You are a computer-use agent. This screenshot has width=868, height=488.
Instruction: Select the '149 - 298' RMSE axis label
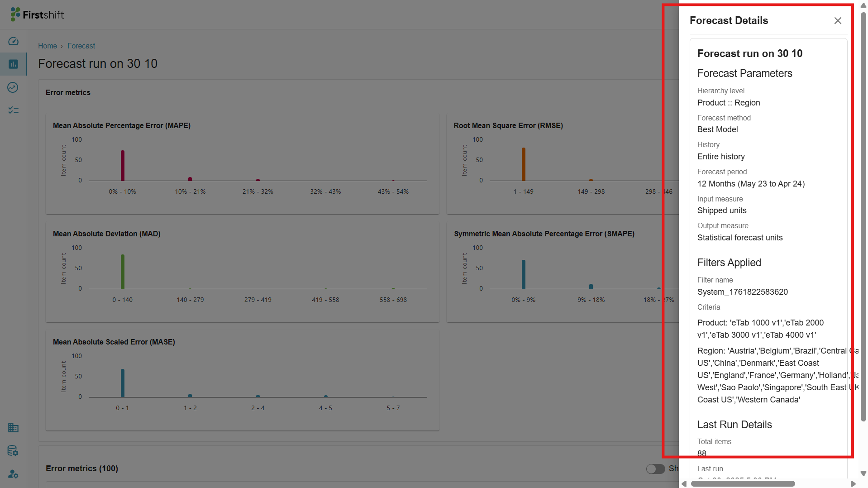click(x=591, y=191)
